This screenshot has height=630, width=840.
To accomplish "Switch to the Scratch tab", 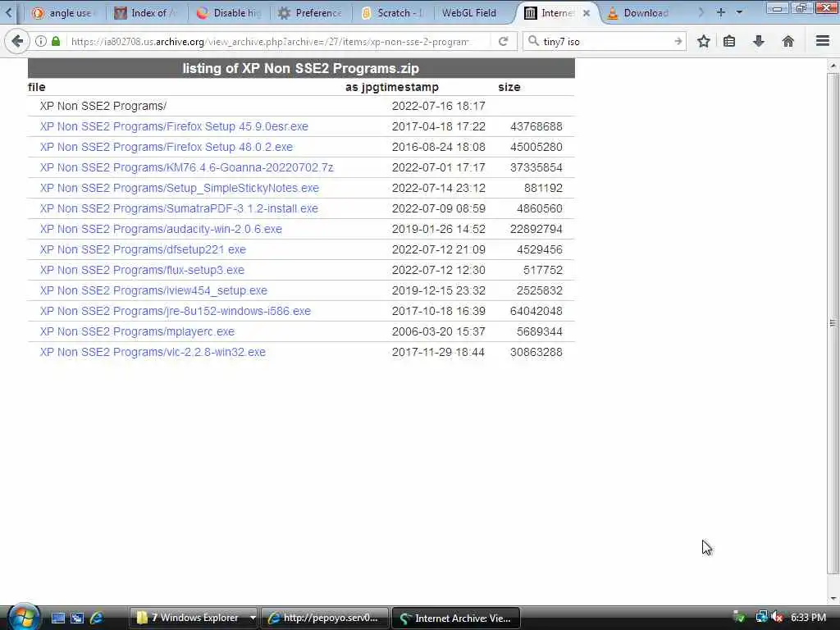I will click(393, 13).
